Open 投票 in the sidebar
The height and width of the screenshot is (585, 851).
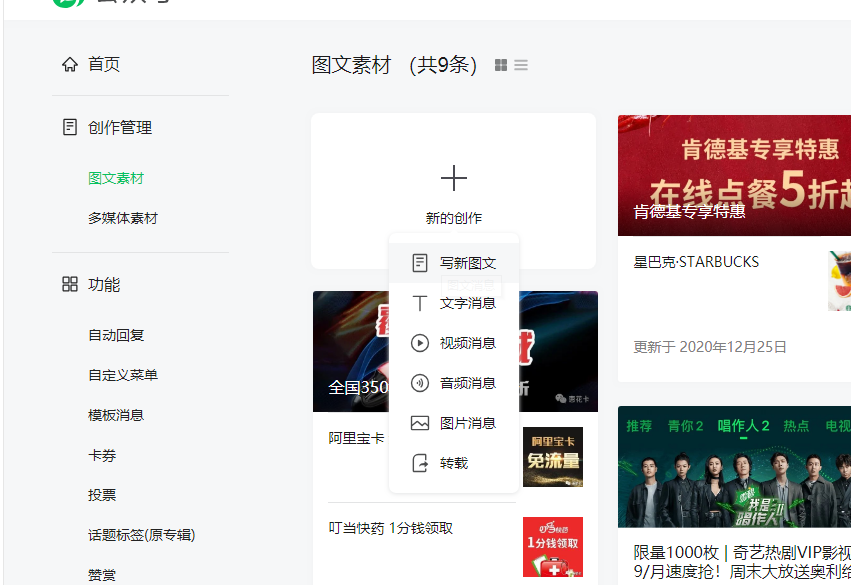click(102, 495)
